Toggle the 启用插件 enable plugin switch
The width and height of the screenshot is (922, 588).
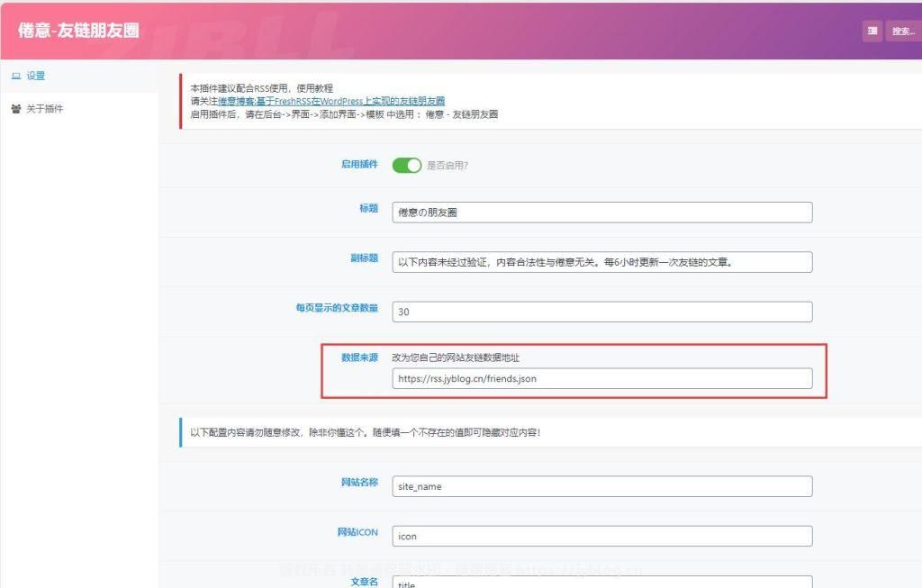click(x=407, y=166)
